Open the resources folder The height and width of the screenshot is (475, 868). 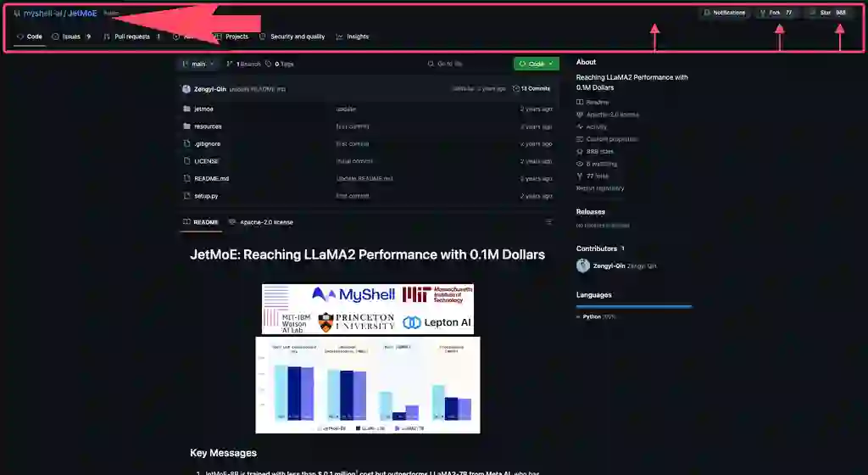208,126
